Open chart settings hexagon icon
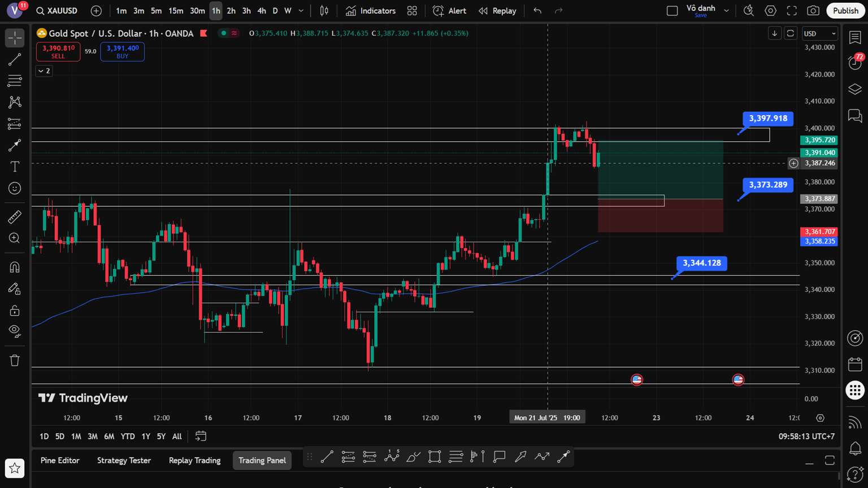The width and height of the screenshot is (868, 488). pyautogui.click(x=770, y=11)
